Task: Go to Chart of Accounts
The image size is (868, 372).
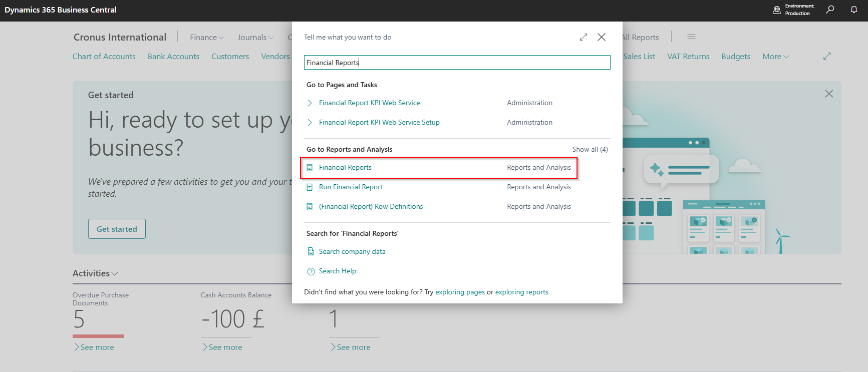Action: pyautogui.click(x=104, y=56)
